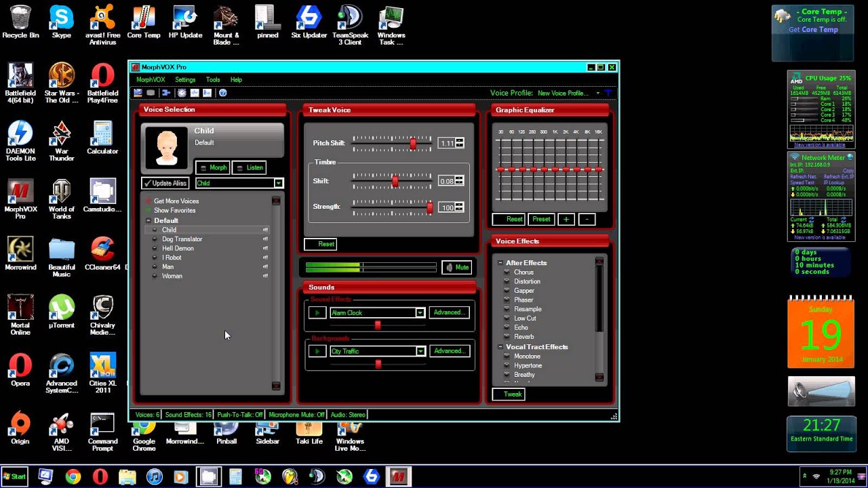Viewport: 868px width, 488px height.
Task: Toggle the Morph button on
Action: pos(212,167)
